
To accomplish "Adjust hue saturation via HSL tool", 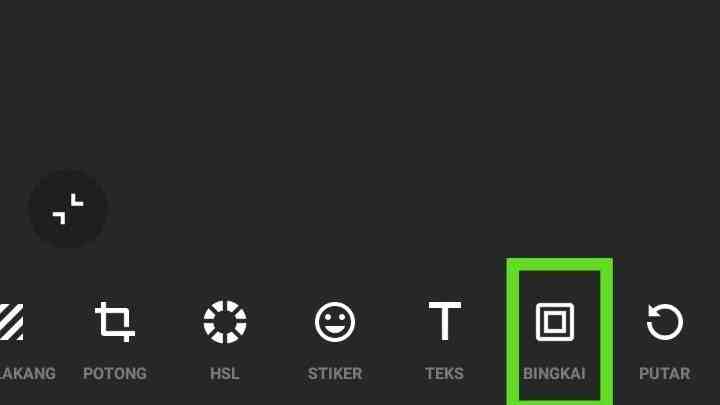I will coord(225,322).
